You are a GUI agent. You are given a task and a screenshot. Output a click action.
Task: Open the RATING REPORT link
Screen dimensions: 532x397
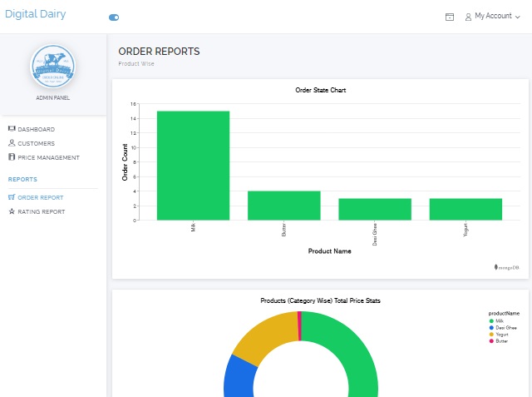coord(41,212)
